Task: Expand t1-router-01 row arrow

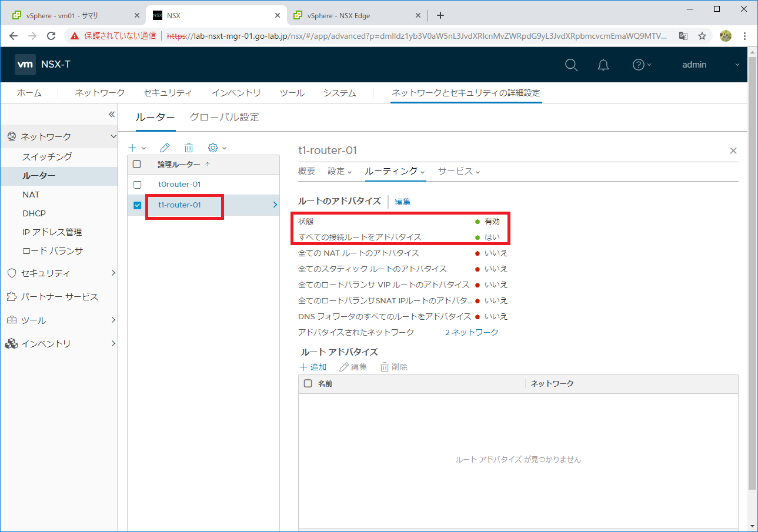Action: 274,205
